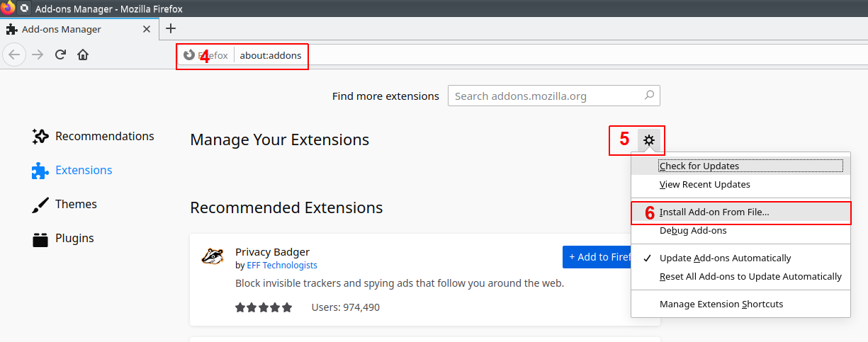The image size is (868, 342).
Task: Open Debug Add-ons
Action: 692,231
